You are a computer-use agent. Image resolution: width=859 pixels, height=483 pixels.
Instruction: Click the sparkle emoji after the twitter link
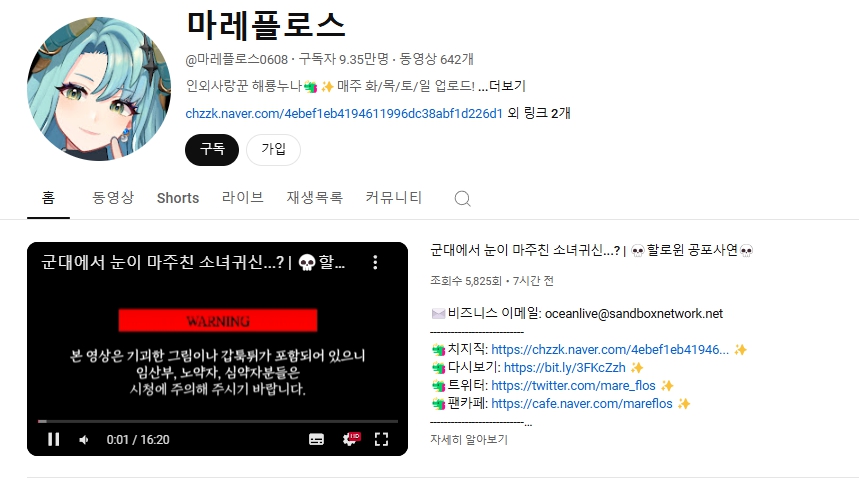(x=667, y=386)
